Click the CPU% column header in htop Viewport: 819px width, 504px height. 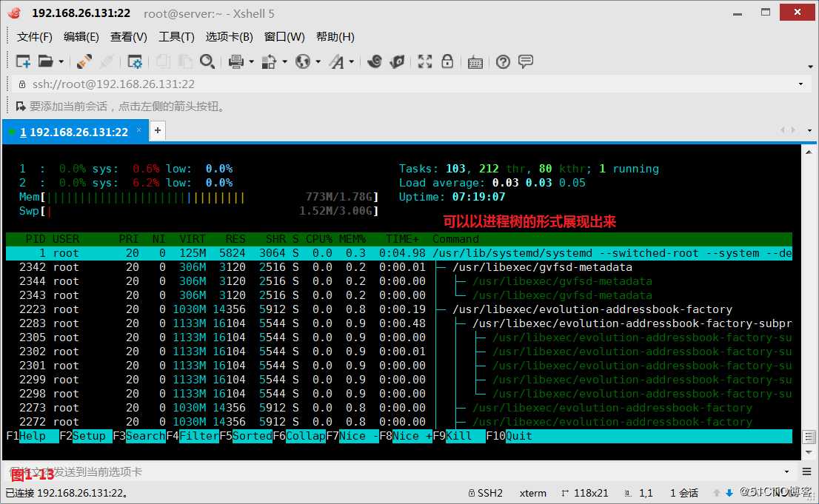click(318, 239)
